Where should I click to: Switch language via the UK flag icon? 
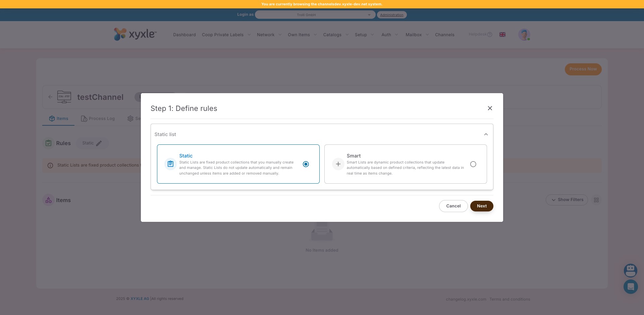502,35
